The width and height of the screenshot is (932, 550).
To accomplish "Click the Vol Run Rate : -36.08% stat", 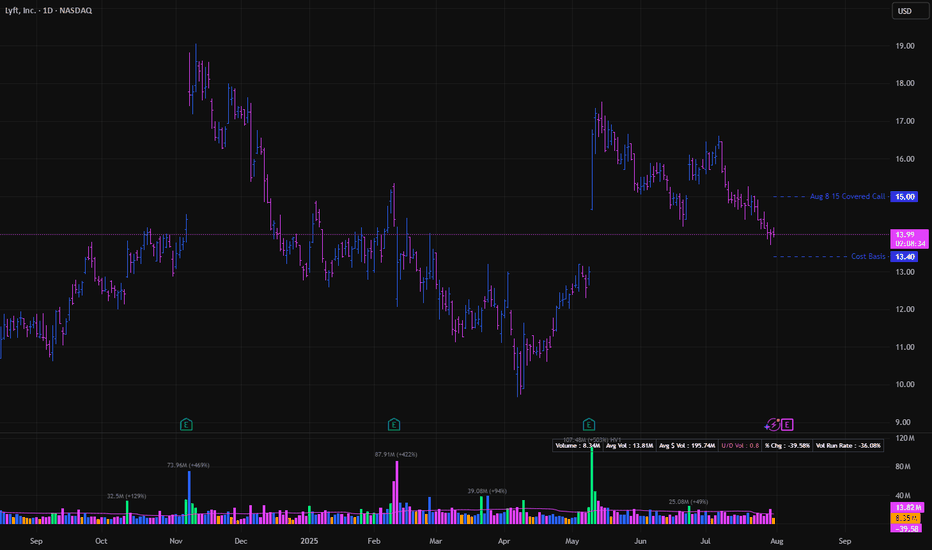I will [x=848, y=445].
